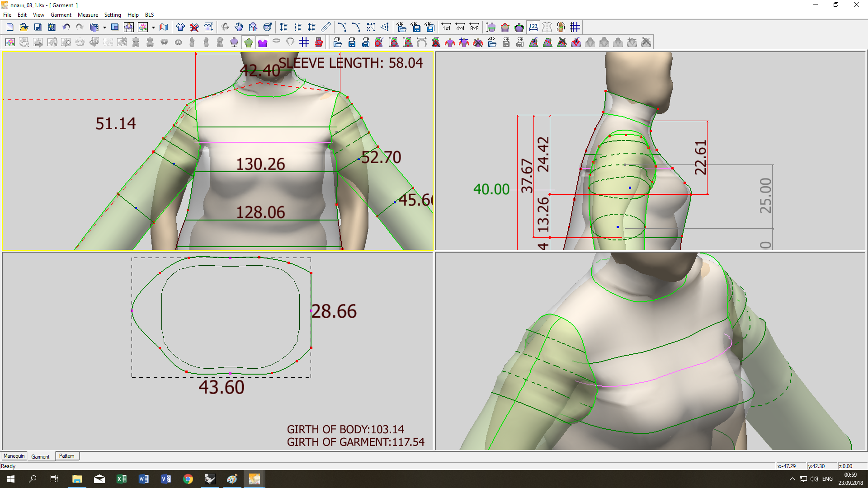The height and width of the screenshot is (488, 868).
Task: Click the rotate view icon
Action: tap(225, 28)
